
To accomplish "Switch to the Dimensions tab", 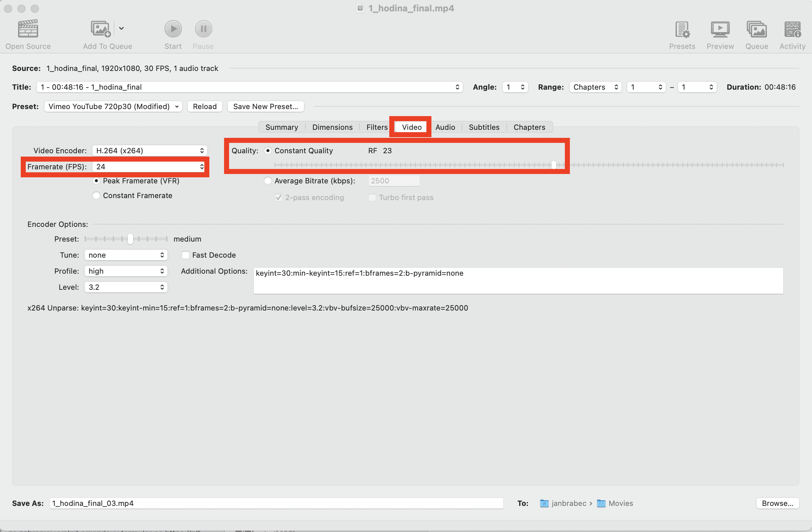I will point(332,127).
